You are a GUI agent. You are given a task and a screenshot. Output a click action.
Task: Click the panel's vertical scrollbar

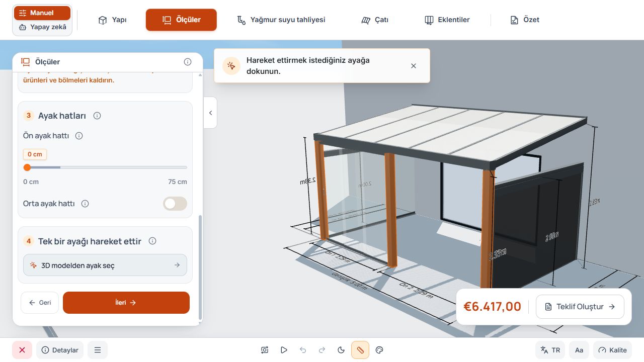pos(200,267)
